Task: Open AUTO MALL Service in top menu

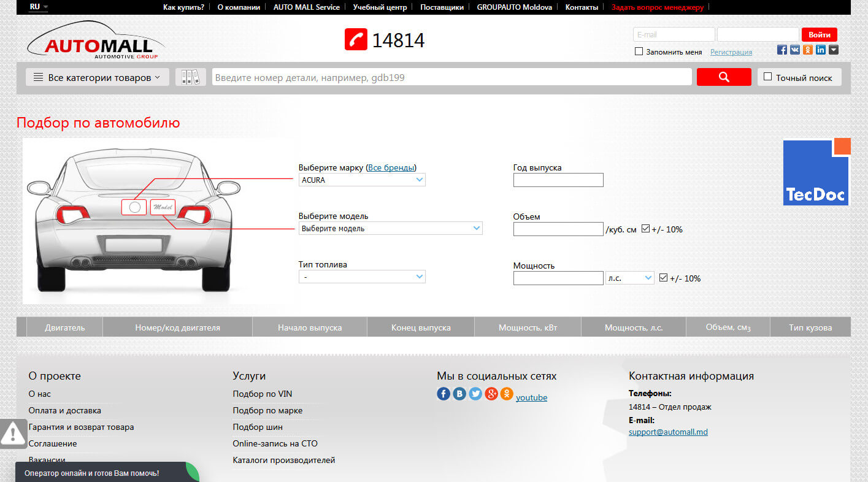Action: coord(306,7)
